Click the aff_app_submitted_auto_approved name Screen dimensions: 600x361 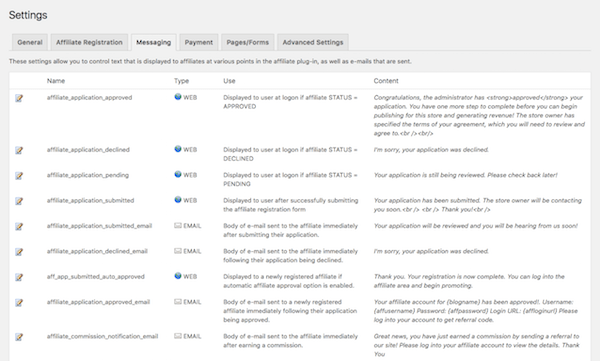tap(96, 276)
